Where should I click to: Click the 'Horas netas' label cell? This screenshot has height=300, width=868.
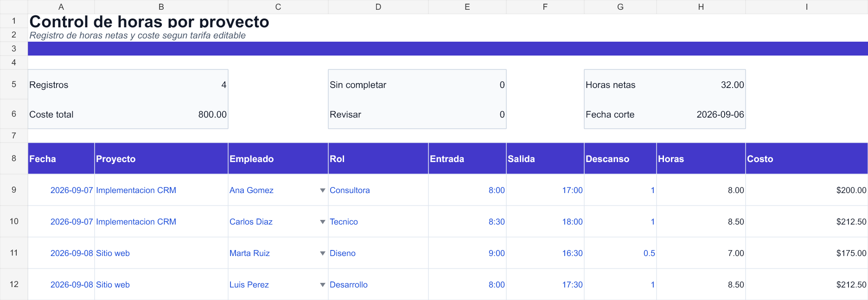pos(620,85)
